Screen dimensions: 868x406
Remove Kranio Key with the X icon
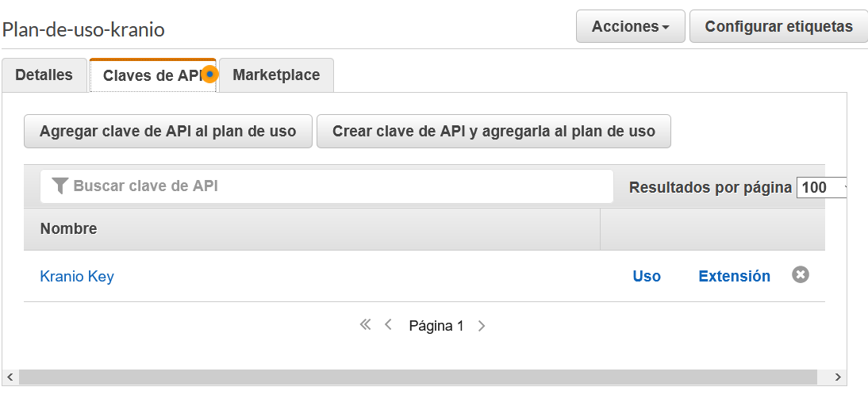(x=801, y=275)
